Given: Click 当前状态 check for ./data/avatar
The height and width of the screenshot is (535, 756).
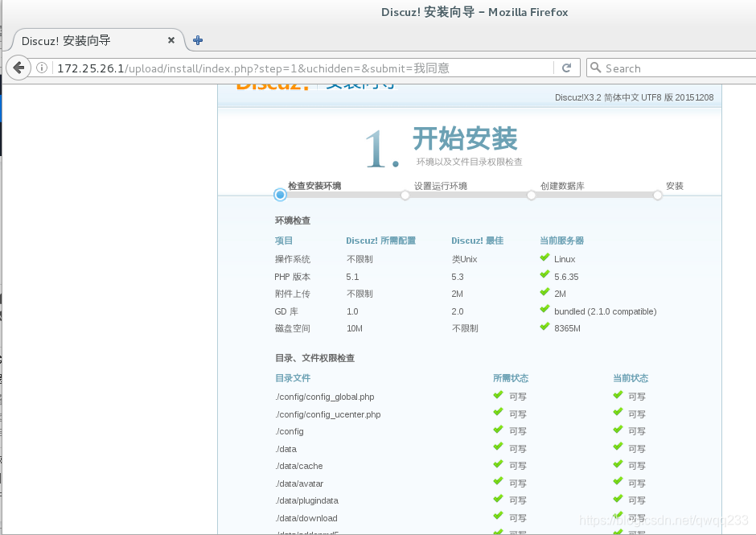Looking at the screenshot, I should pyautogui.click(x=618, y=481).
